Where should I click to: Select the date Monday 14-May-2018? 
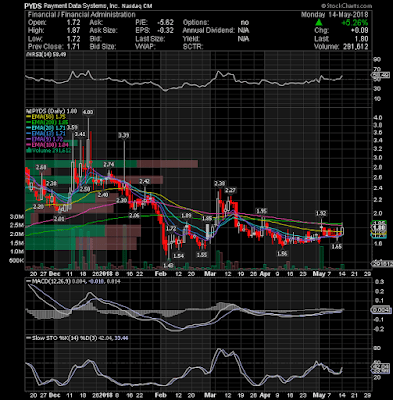click(334, 15)
